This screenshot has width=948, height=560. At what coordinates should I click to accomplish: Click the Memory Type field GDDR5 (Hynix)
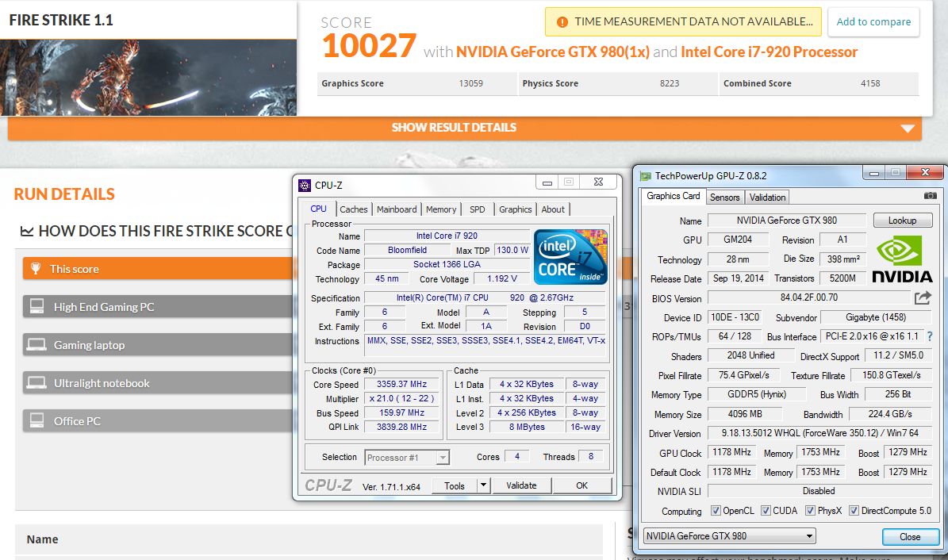click(756, 394)
